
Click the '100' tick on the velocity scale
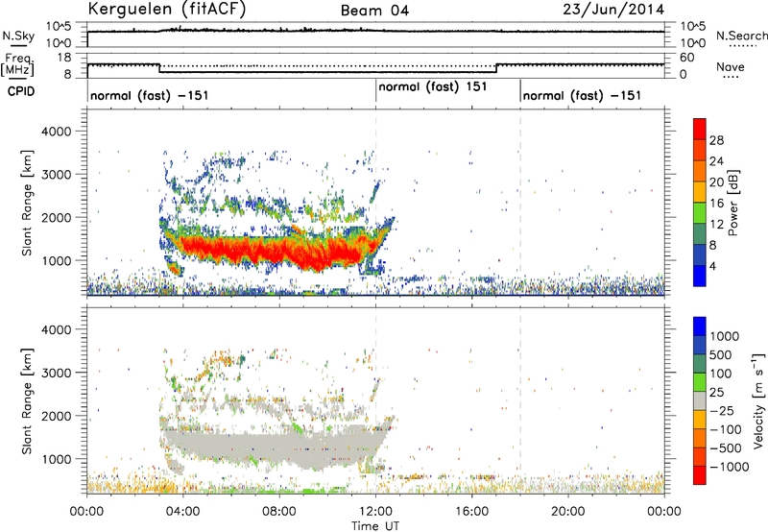point(721,374)
